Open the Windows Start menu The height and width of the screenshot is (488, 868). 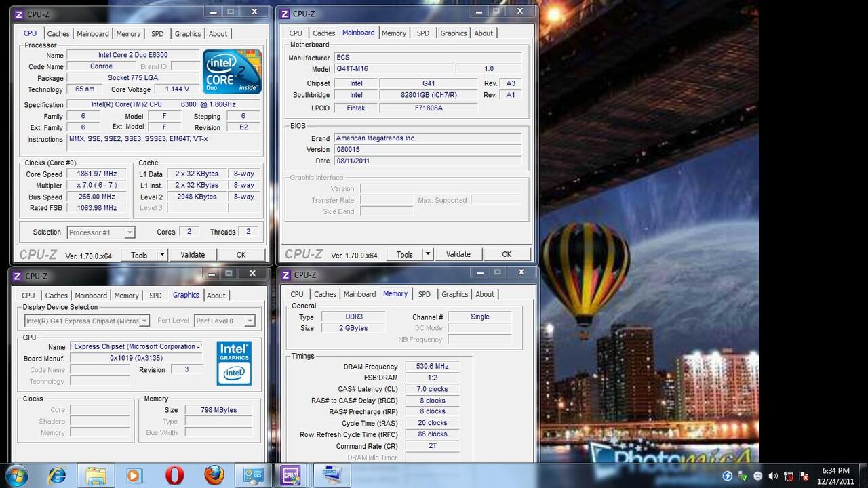click(16, 475)
